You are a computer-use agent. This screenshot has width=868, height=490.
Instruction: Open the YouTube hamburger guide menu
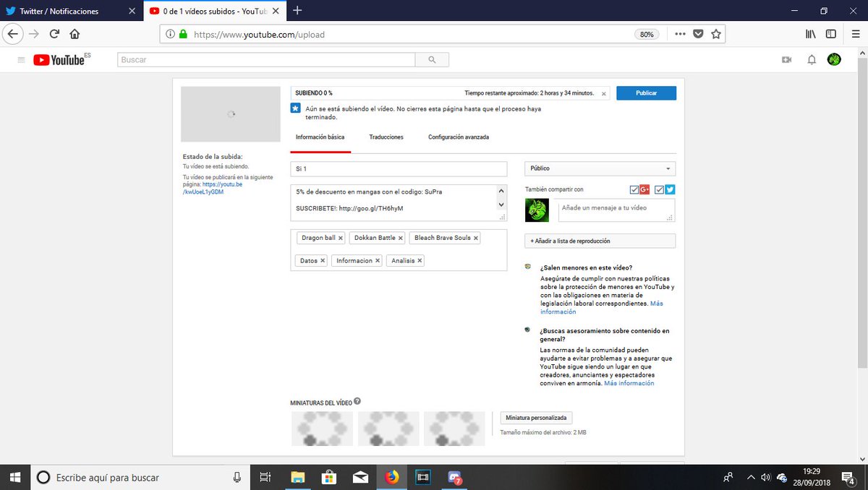21,60
